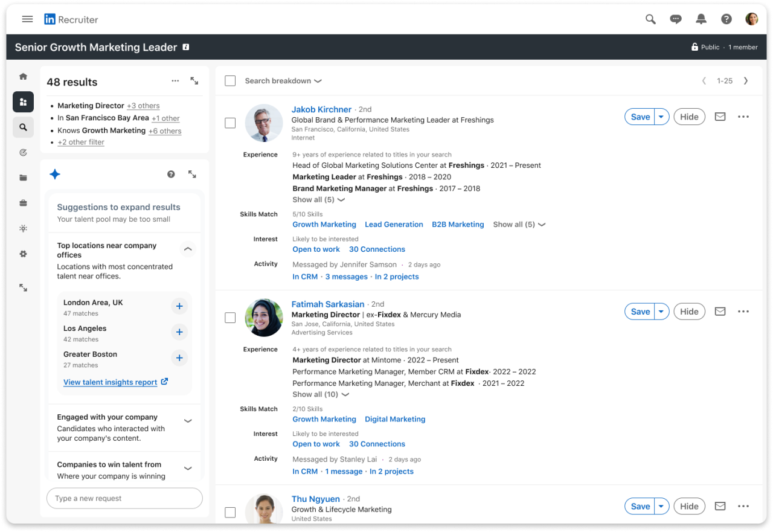Open the Insights target icon in sidebar
The image size is (773, 532).
(23, 152)
